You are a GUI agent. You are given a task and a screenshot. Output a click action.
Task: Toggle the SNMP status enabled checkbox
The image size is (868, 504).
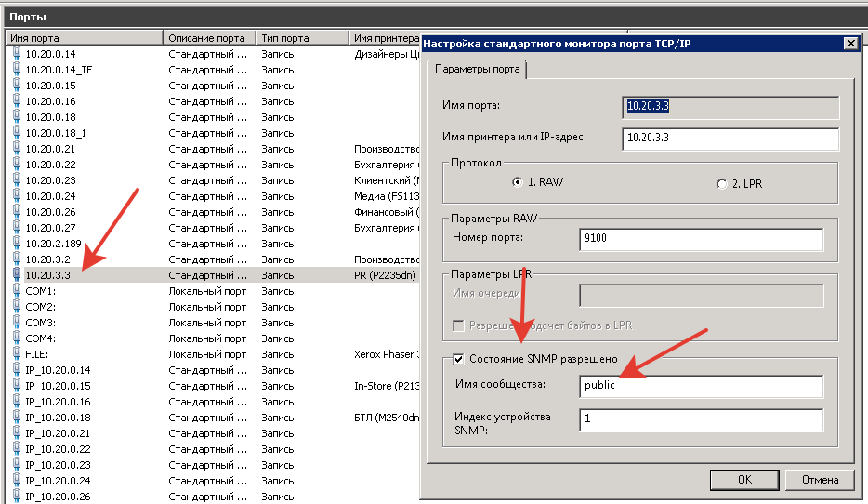[458, 359]
